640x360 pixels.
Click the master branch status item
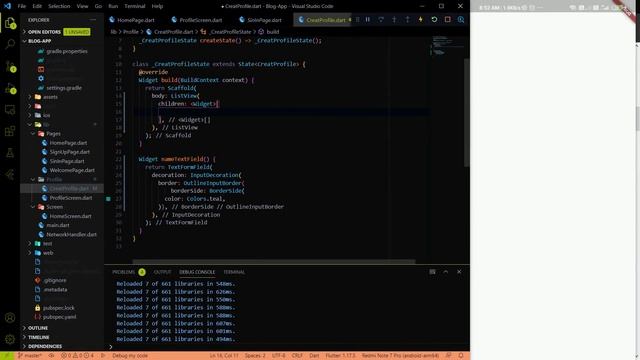pyautogui.click(x=29, y=356)
